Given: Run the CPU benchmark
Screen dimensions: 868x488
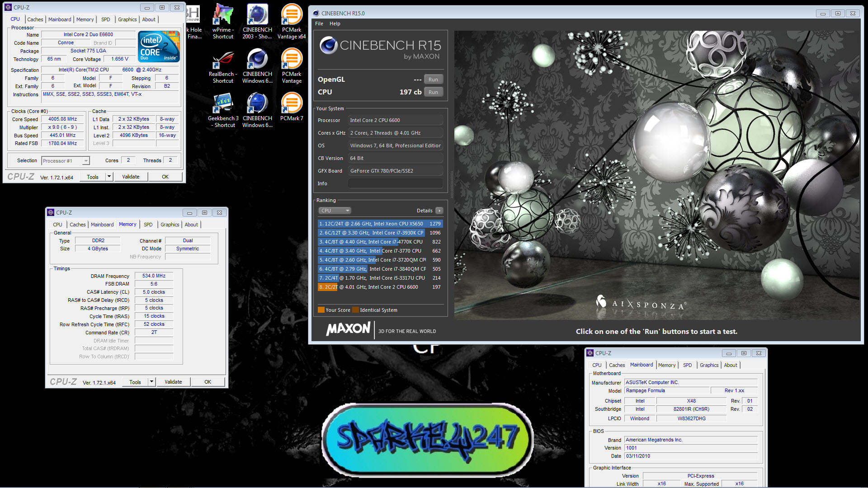Looking at the screenshot, I should click(x=433, y=92).
